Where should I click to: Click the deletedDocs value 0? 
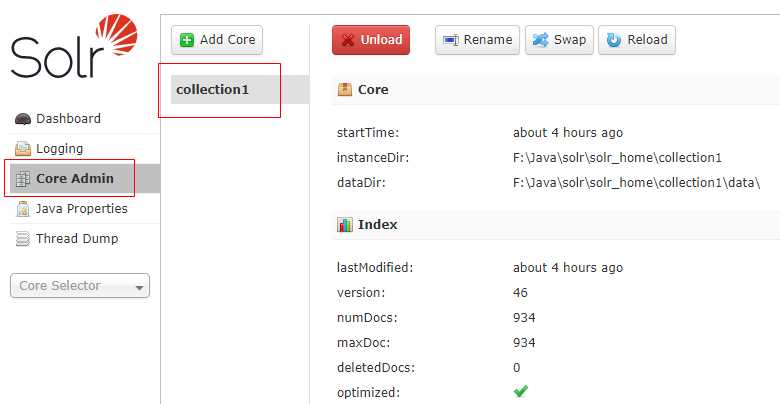coord(516,368)
